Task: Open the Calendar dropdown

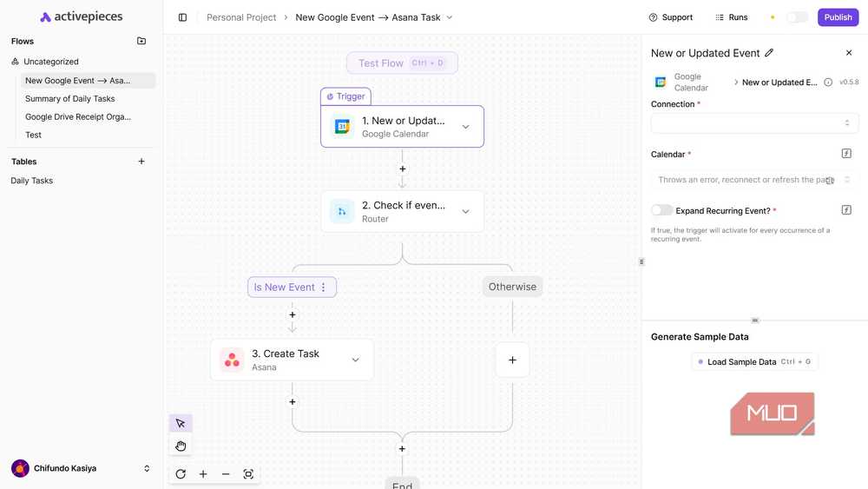Action: pyautogui.click(x=754, y=180)
